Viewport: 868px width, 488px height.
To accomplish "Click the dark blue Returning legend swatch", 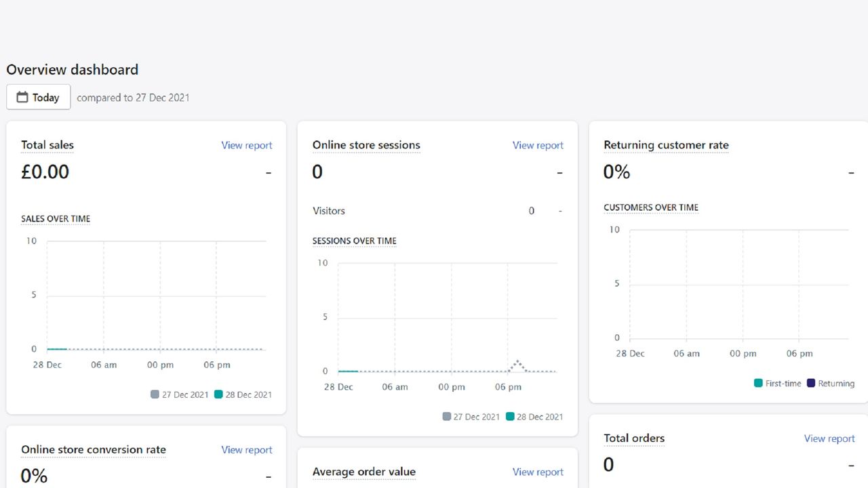I will 811,383.
